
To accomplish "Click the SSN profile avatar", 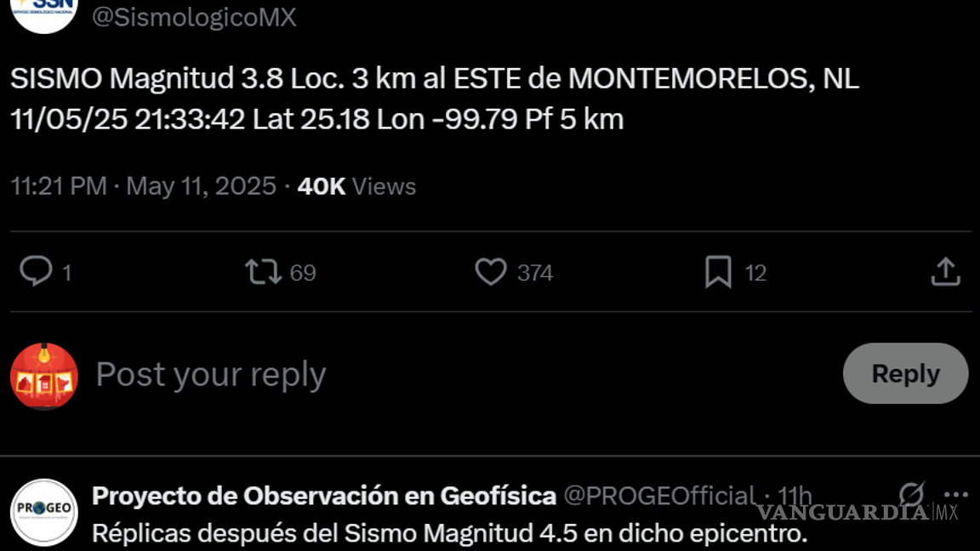I will (x=44, y=10).
